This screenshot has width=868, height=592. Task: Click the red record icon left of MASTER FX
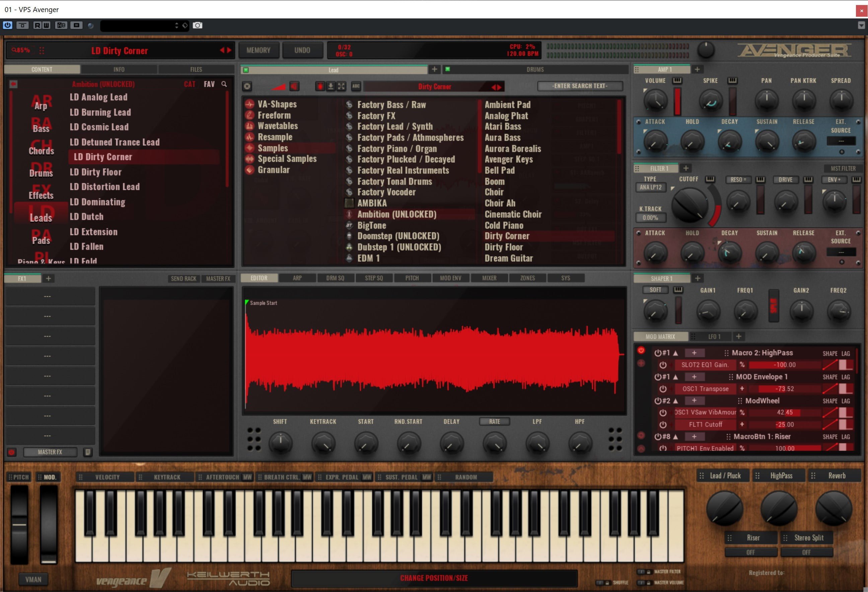tap(11, 452)
